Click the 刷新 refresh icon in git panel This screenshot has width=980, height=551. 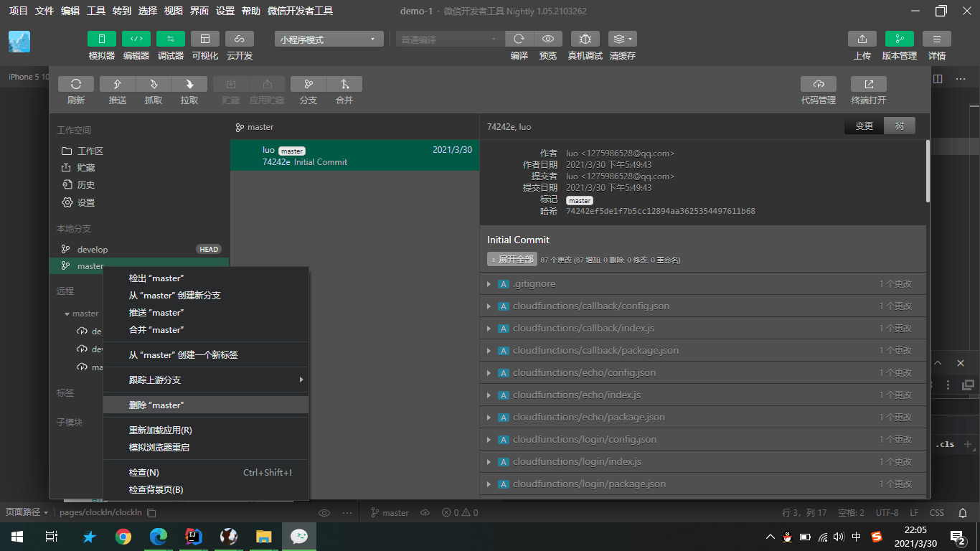click(x=76, y=84)
